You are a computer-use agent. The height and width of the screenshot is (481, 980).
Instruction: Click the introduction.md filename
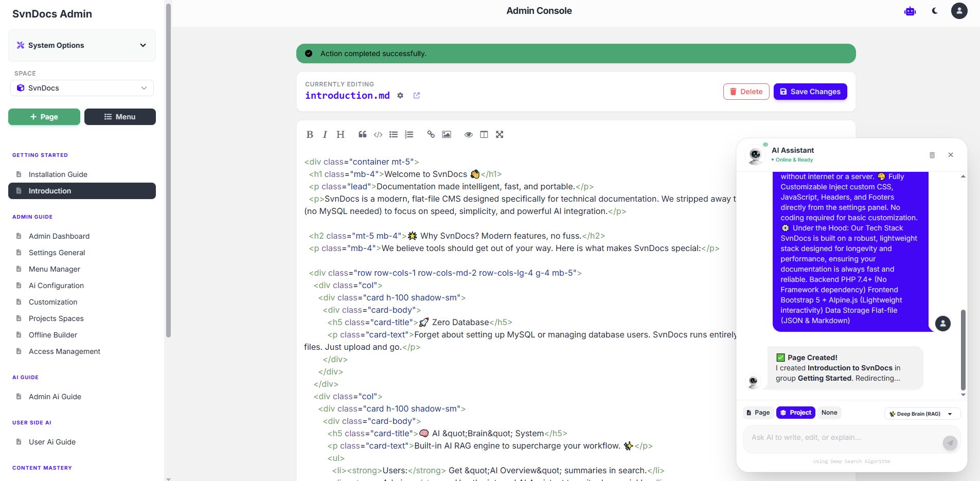tap(347, 96)
